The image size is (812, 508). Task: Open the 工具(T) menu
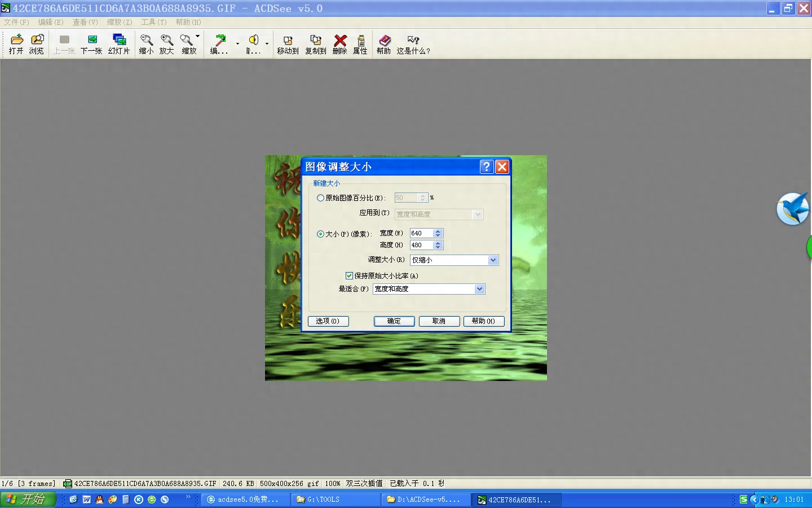pos(153,23)
